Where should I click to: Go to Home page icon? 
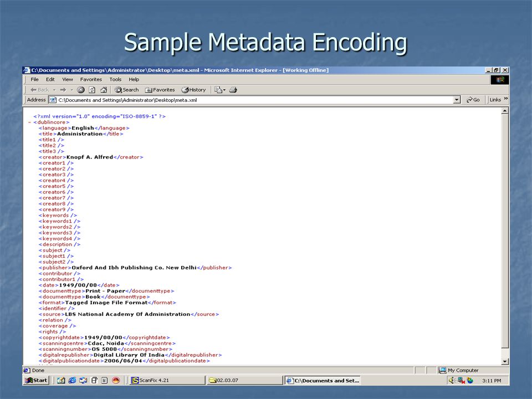(x=104, y=90)
